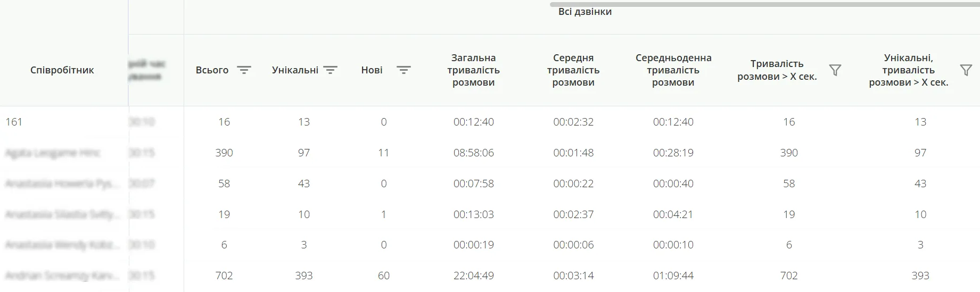Click the Всього value 390

point(224,153)
